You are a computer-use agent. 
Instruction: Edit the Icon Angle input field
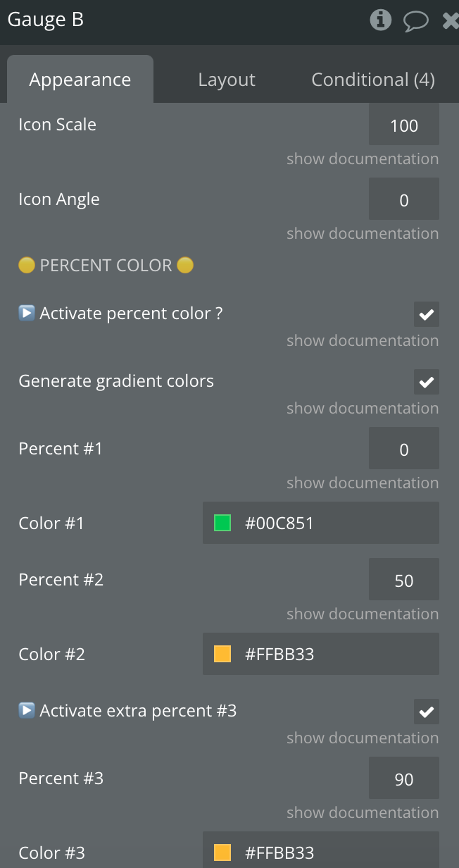click(403, 201)
